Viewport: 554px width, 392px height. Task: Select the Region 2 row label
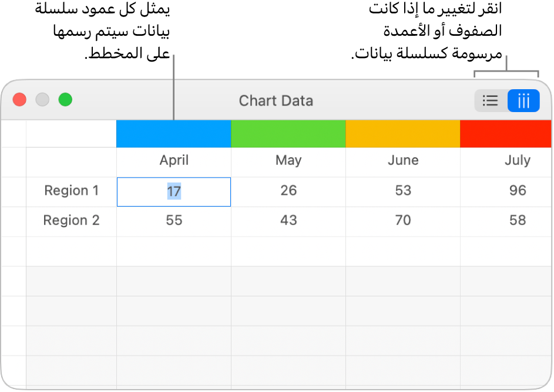point(71,221)
